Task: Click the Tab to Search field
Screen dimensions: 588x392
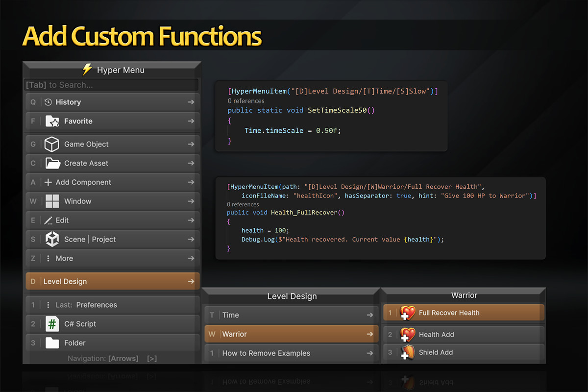Action: [x=112, y=85]
